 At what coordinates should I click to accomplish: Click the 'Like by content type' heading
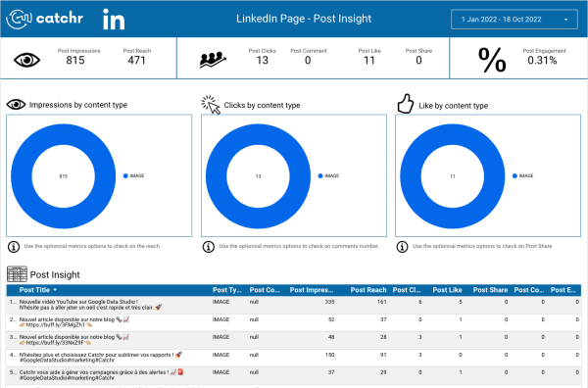point(454,106)
